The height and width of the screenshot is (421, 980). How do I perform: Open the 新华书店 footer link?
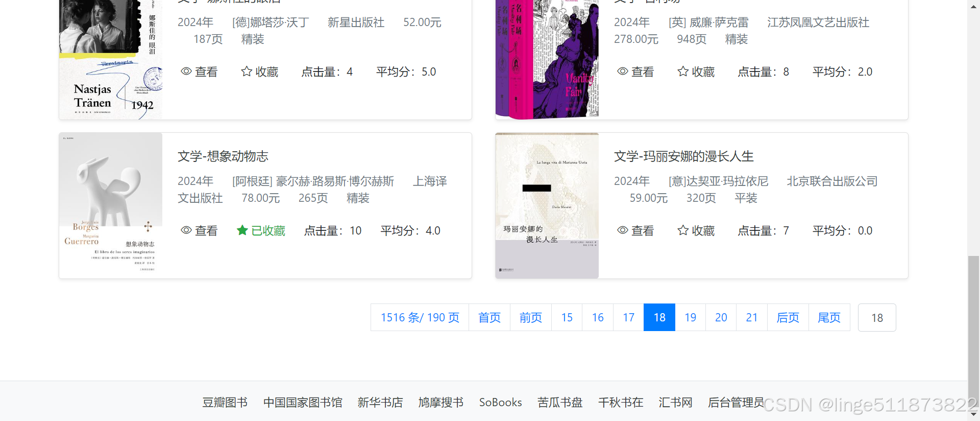(x=380, y=403)
